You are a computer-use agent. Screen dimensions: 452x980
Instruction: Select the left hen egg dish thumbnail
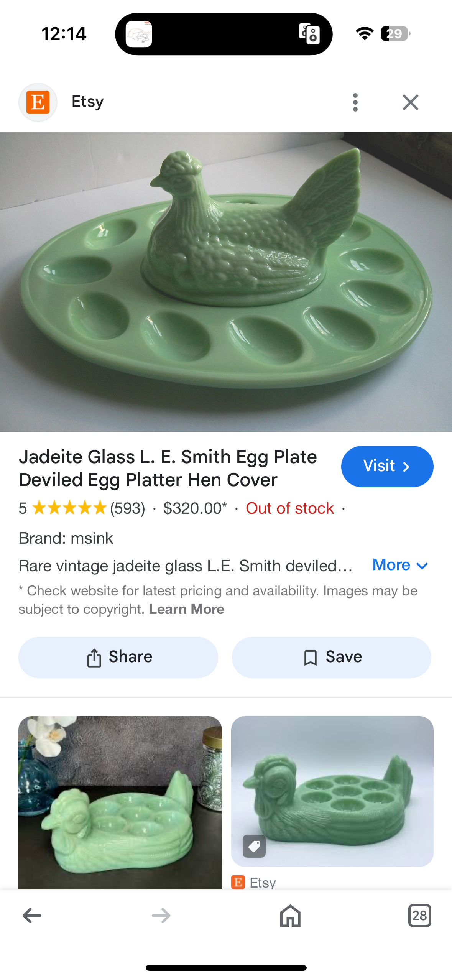pos(120,802)
